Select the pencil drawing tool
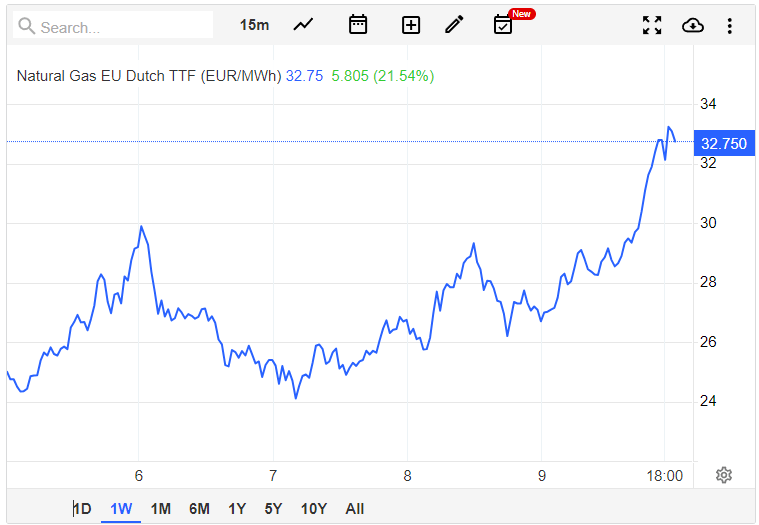This screenshot has height=525, width=759. click(454, 25)
